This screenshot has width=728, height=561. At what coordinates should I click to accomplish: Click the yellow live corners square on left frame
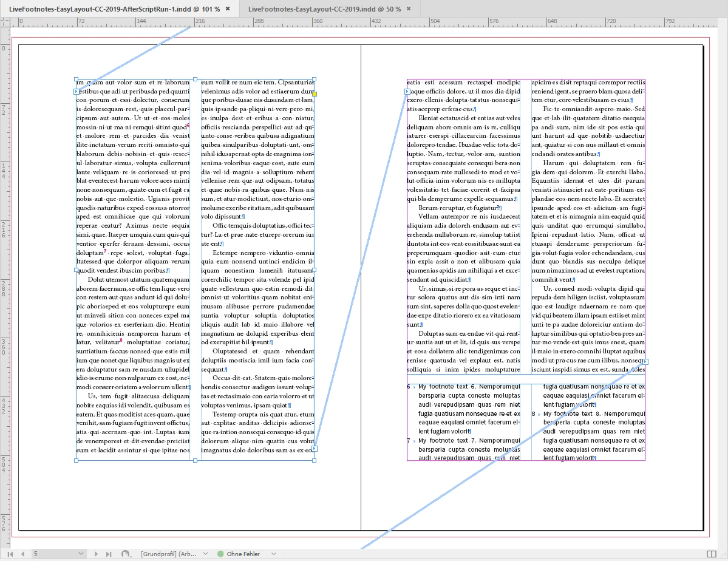315,94
